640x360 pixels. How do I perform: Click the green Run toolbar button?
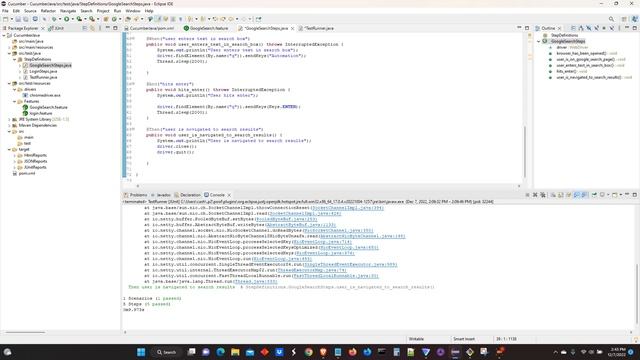click(67, 19)
